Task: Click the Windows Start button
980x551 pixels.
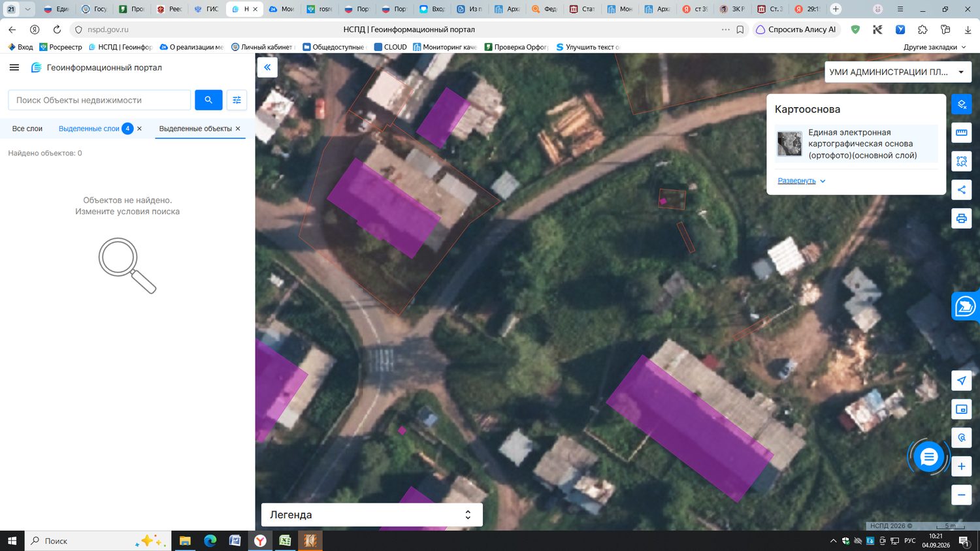Action: (x=12, y=541)
